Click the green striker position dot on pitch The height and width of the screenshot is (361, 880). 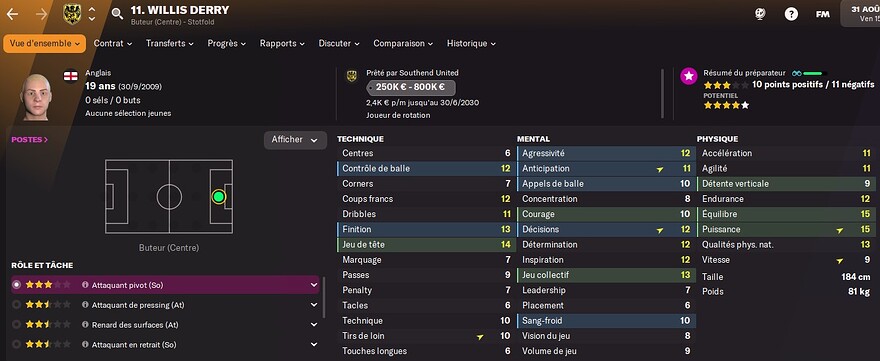tap(218, 197)
